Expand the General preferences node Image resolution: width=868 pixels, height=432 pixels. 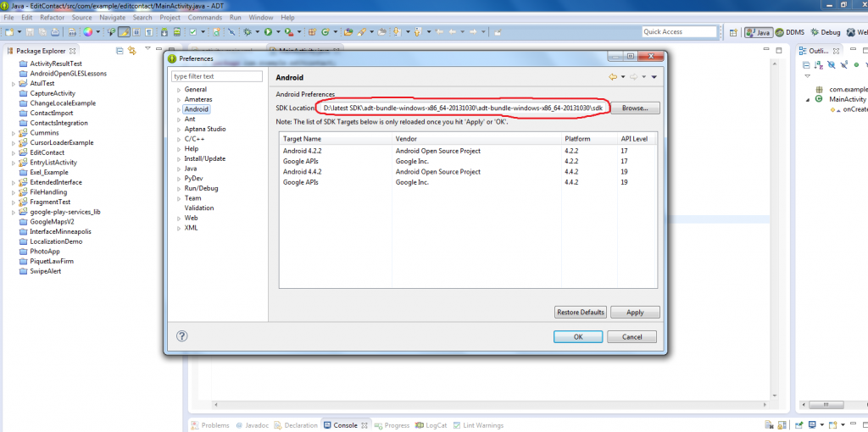coord(176,90)
